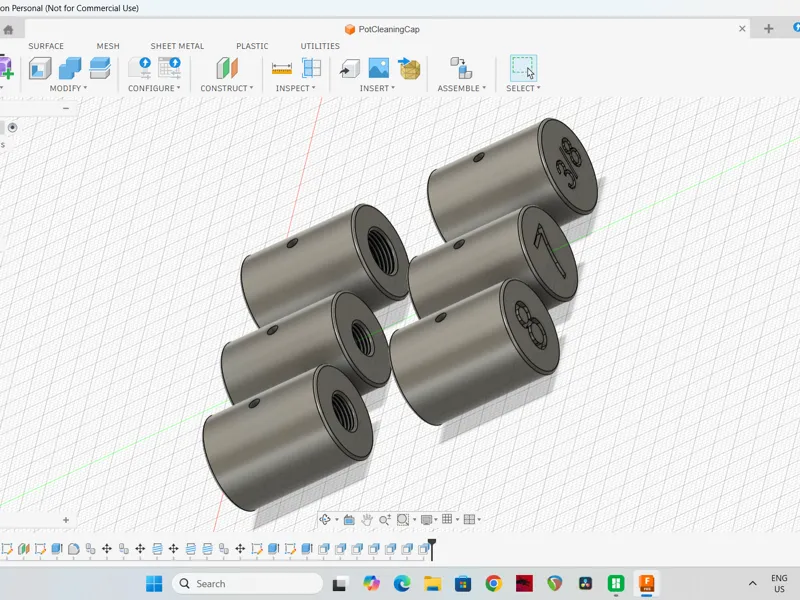Click the construction plane feature in timeline
This screenshot has height=600, width=800.
(x=23, y=549)
